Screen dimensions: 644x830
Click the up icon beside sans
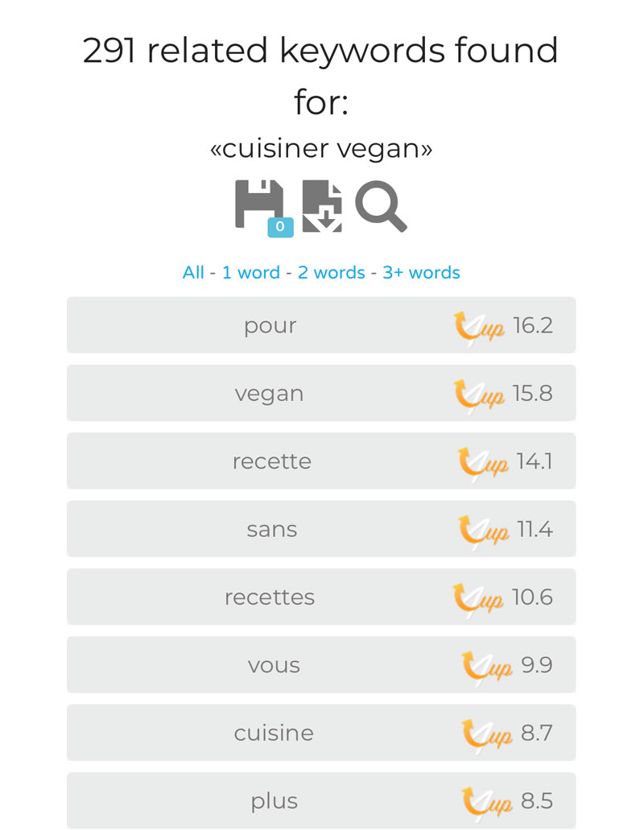[x=483, y=532]
